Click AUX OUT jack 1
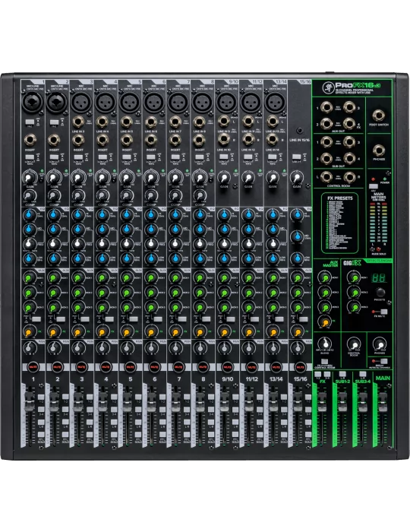 pos(326,108)
